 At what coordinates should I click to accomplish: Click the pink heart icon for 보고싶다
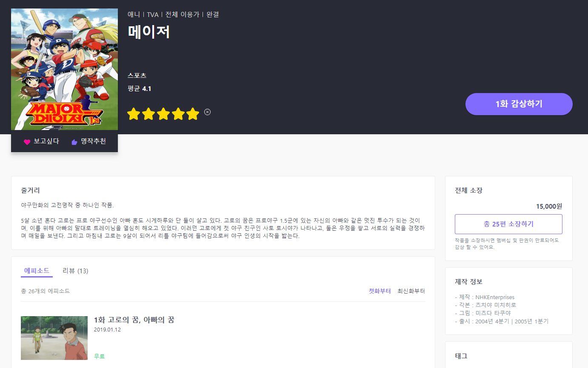[27, 142]
